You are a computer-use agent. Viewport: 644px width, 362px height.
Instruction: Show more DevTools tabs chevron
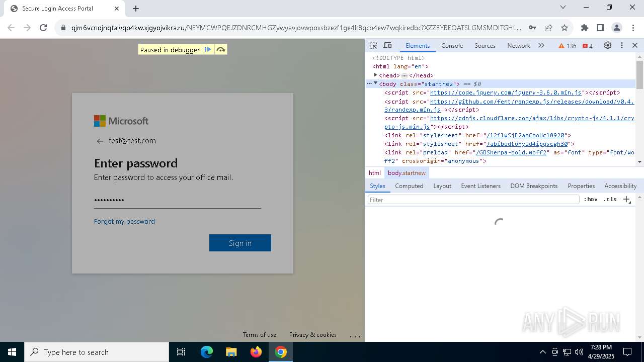[x=541, y=45]
